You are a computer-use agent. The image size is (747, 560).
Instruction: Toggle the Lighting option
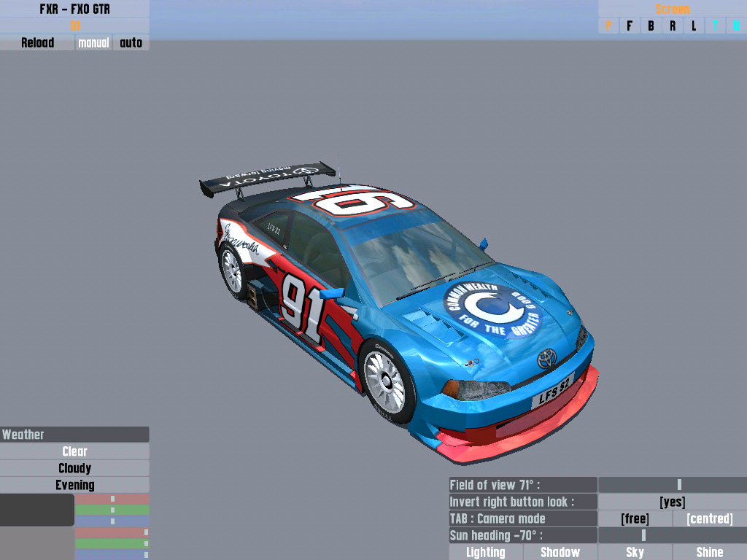click(485, 552)
